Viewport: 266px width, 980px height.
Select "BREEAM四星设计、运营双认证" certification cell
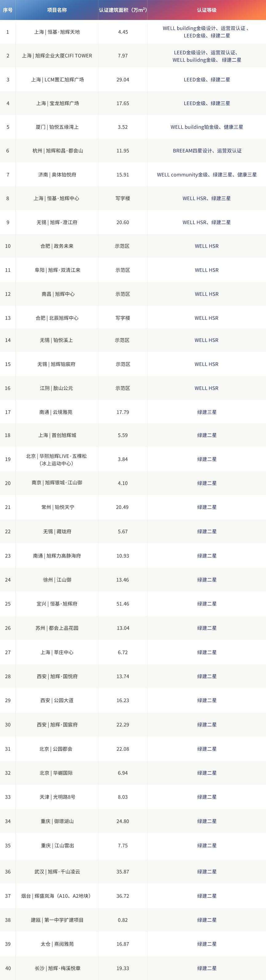pyautogui.click(x=207, y=151)
